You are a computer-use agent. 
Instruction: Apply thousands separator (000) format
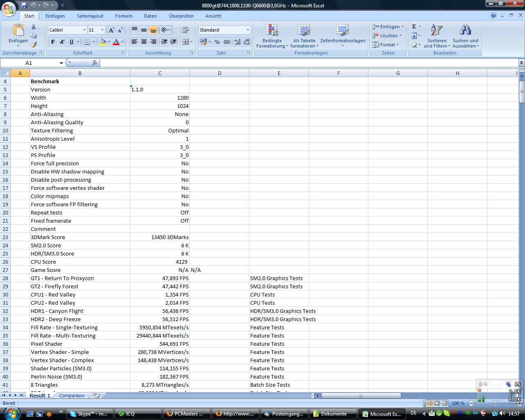[x=227, y=42]
